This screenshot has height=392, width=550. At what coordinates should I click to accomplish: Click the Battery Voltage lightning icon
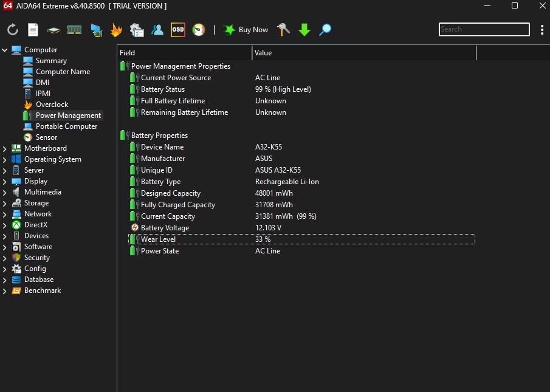(135, 227)
